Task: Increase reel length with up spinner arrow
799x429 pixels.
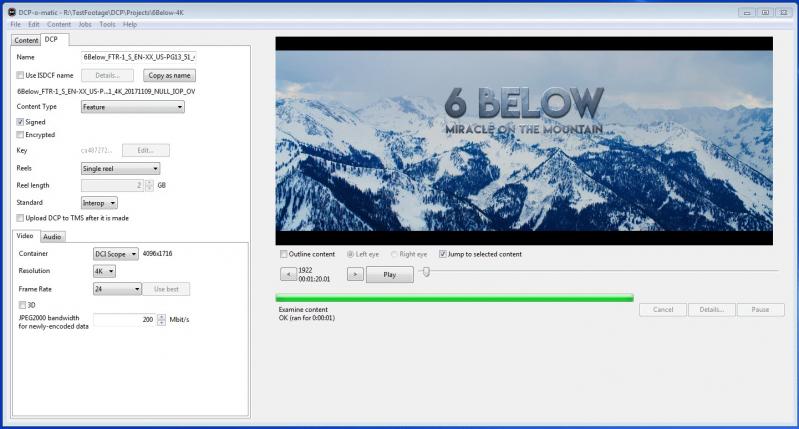Action: [x=149, y=182]
